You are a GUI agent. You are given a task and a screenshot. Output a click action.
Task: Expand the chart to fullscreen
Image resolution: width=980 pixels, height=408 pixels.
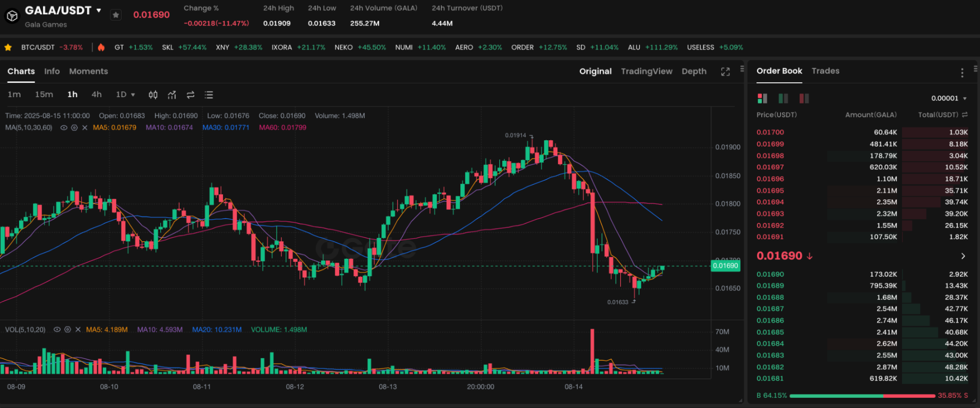(726, 72)
